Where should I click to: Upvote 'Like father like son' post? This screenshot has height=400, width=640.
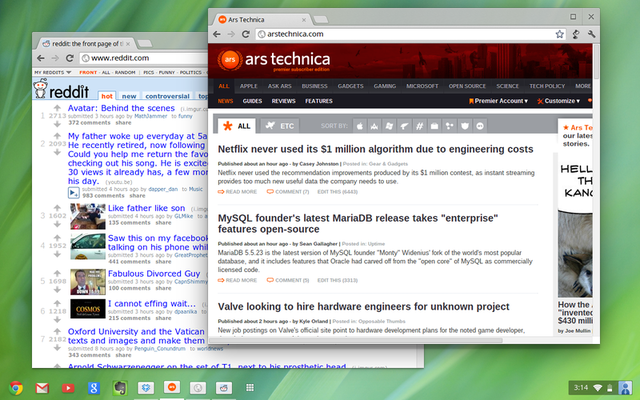[57, 208]
